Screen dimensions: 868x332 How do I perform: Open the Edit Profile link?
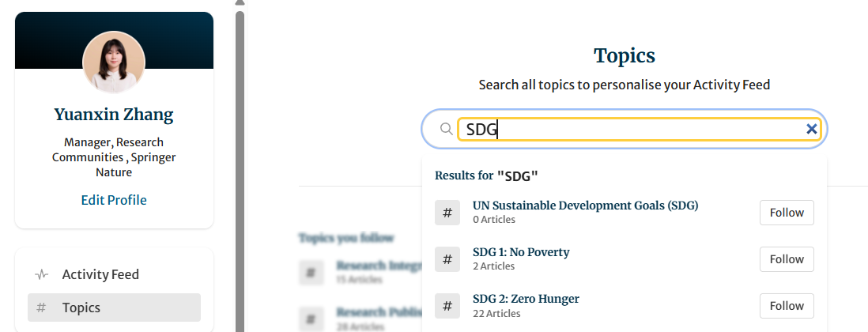click(x=114, y=200)
